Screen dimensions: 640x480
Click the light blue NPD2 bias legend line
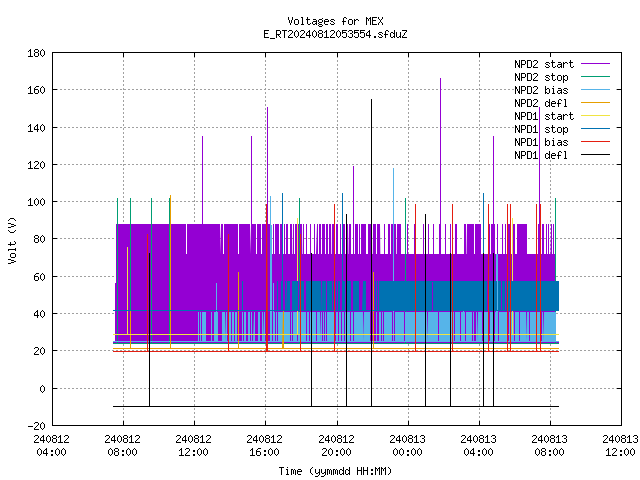tap(595, 90)
